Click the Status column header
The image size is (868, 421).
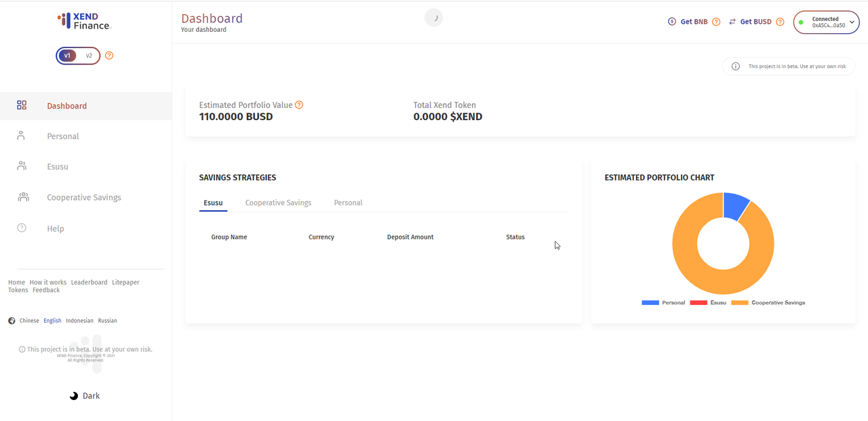(x=515, y=237)
